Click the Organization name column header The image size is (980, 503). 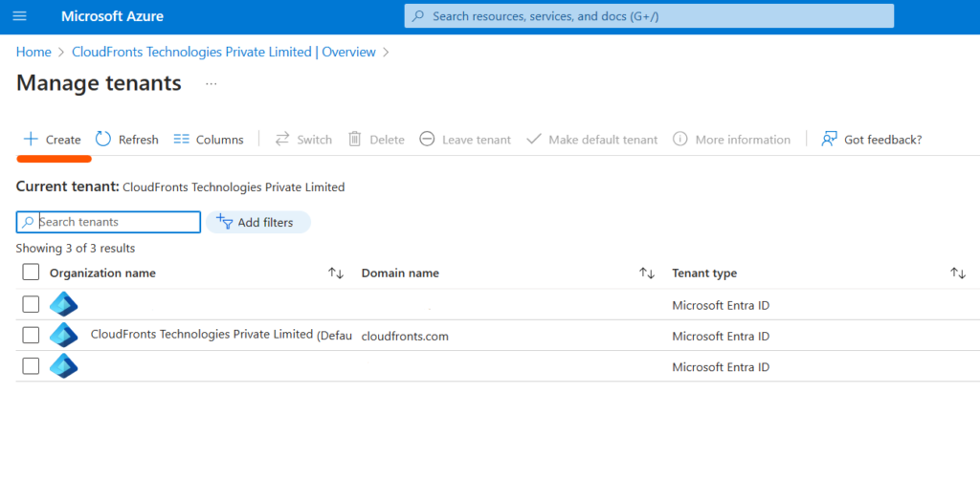point(102,273)
